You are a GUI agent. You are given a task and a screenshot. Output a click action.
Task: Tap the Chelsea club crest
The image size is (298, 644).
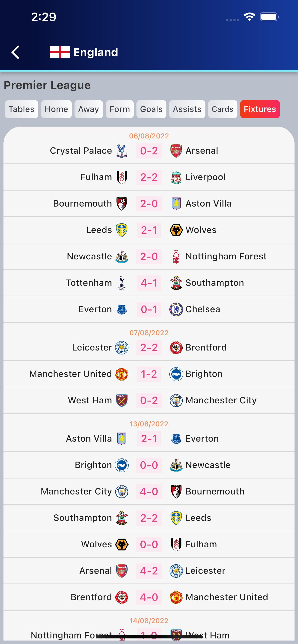[176, 309]
